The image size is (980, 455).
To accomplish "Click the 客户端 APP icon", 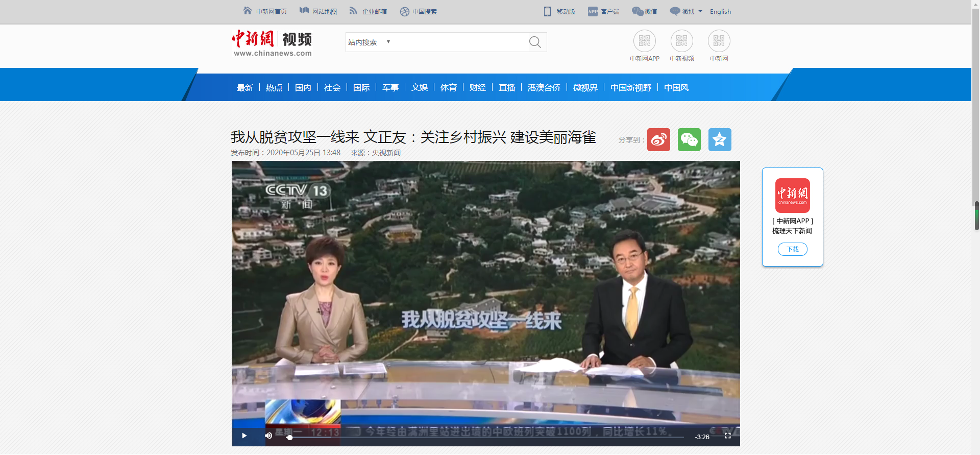I will 593,11.
